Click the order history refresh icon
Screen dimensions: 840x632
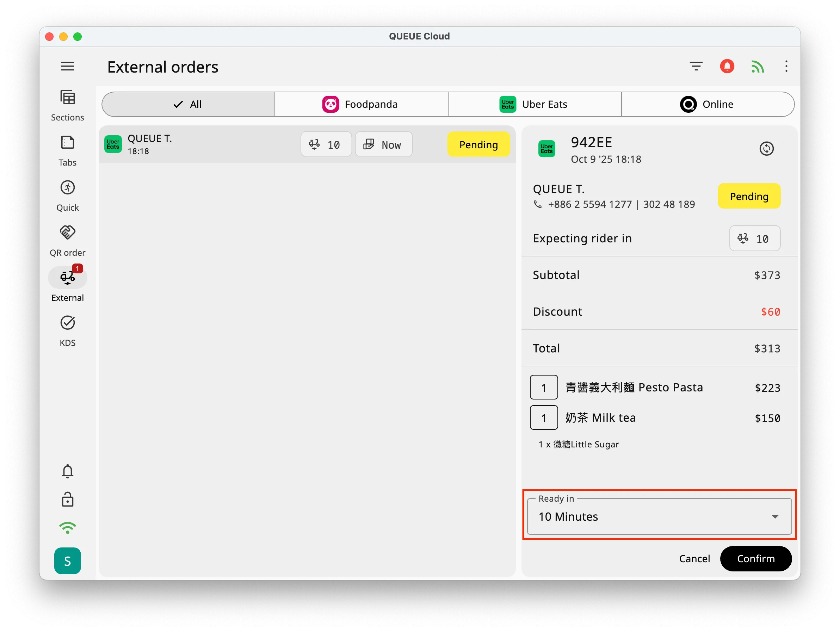[x=766, y=148]
